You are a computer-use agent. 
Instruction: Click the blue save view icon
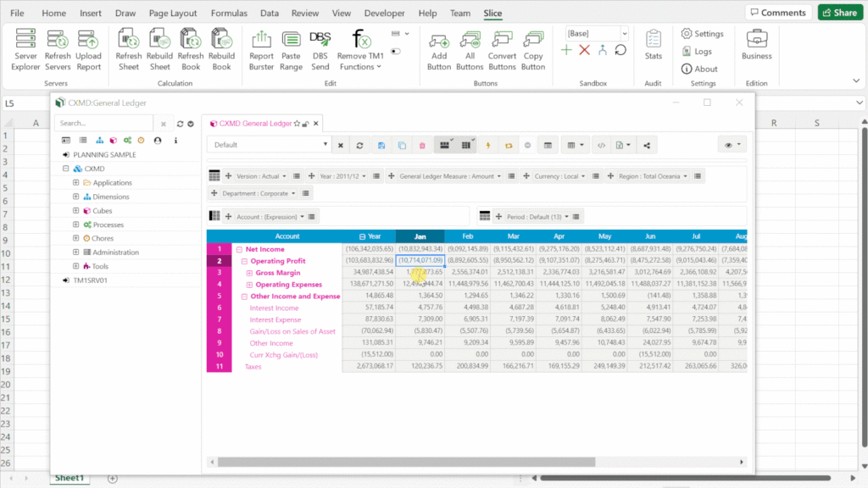tap(381, 145)
